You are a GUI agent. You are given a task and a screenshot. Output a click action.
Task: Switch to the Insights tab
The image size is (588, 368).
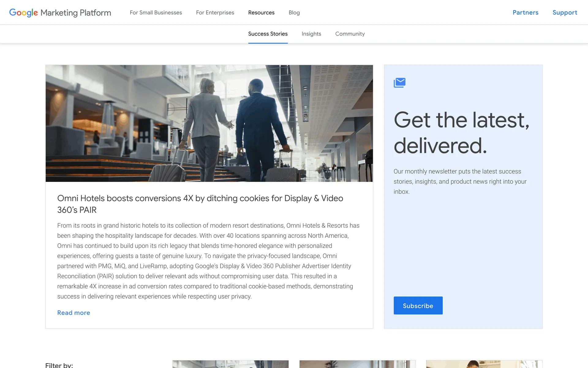311,34
